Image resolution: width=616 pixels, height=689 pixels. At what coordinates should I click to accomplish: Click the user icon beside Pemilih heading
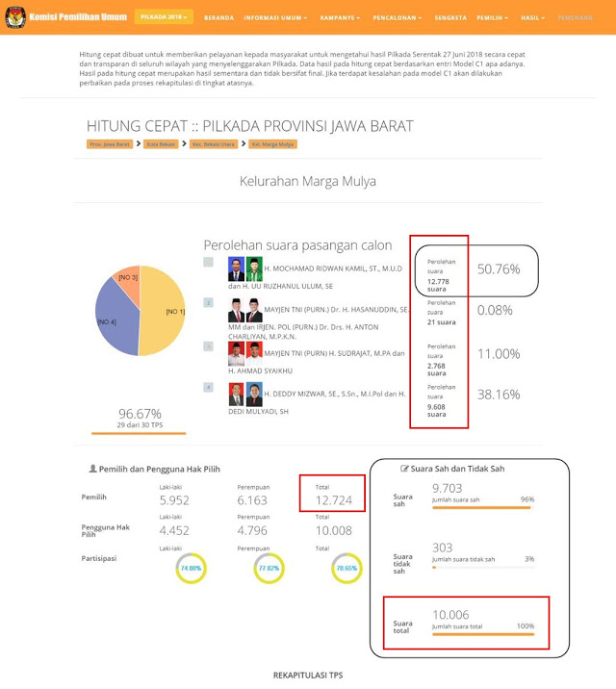(92, 469)
